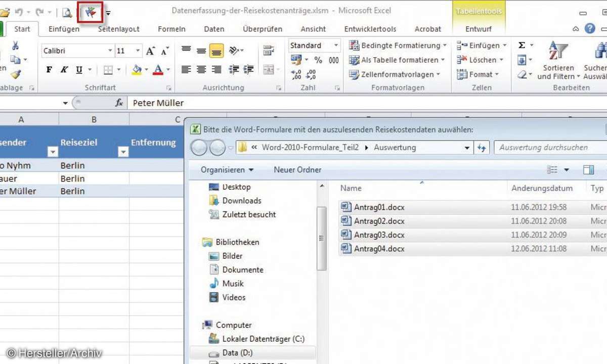Open the font name Calibri dropdown
This screenshot has width=607, height=364.
pyautogui.click(x=110, y=51)
